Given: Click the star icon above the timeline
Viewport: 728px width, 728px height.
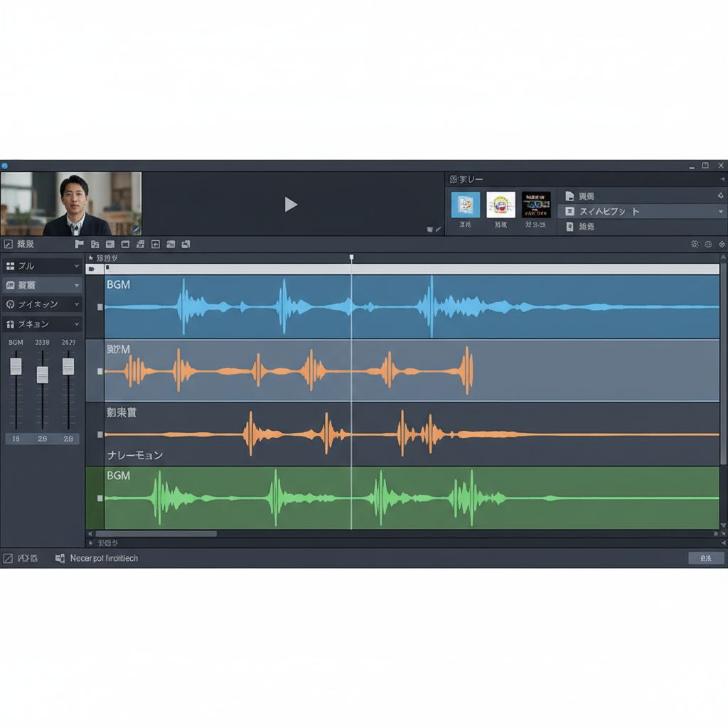Looking at the screenshot, I should point(91,257).
